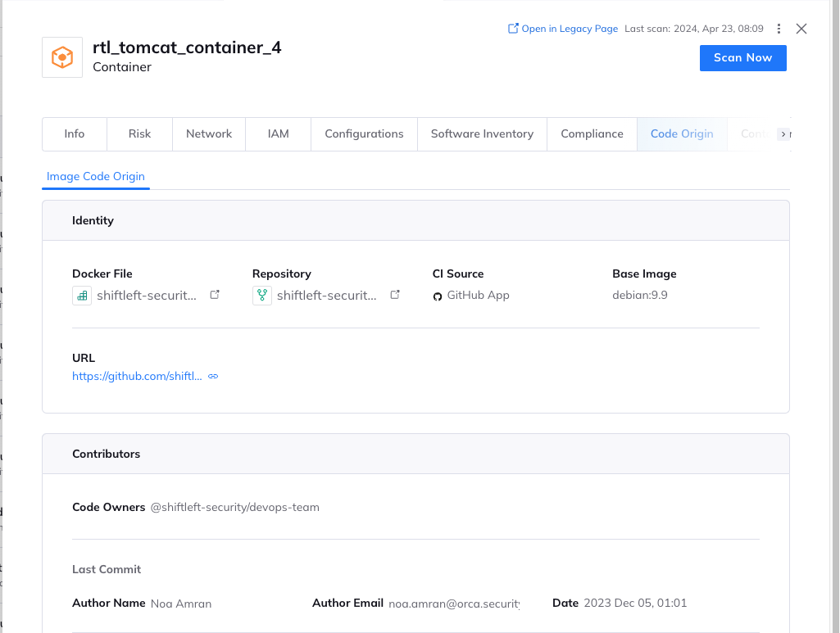This screenshot has width=840, height=633.
Task: Click the Docker File shiftleft-securit... name
Action: pos(147,296)
